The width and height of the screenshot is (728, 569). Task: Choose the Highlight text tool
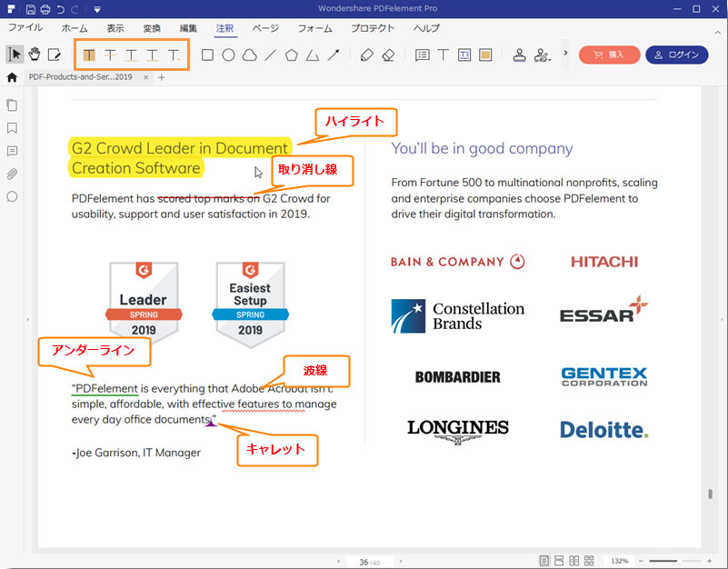click(x=89, y=55)
